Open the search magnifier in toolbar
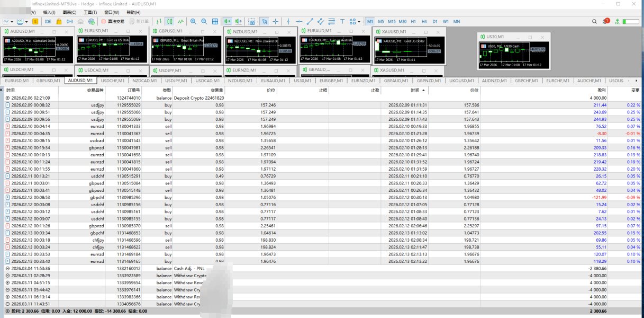 (x=595, y=22)
